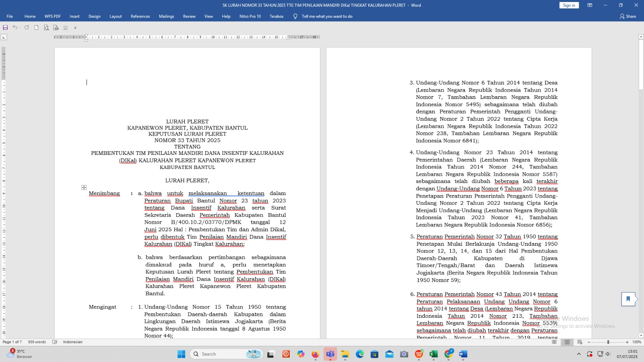This screenshot has width=644, height=362.
Task: Click the scroll down arrow of vertical scrollbar
Action: [x=641, y=335]
